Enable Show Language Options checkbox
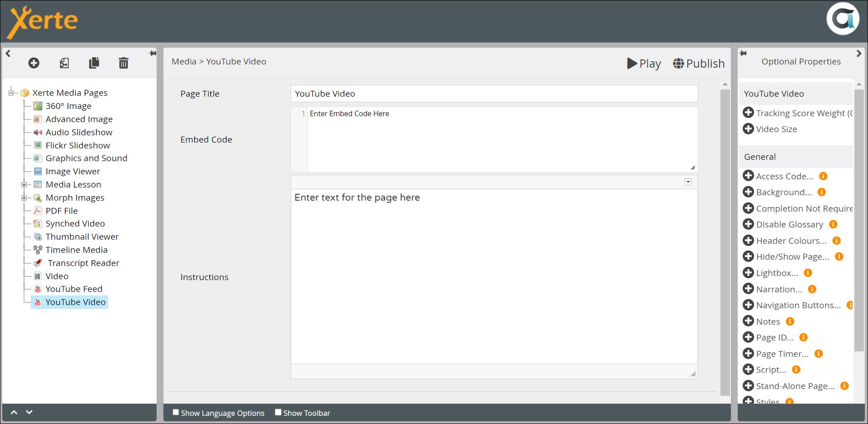The image size is (868, 424). [176, 412]
